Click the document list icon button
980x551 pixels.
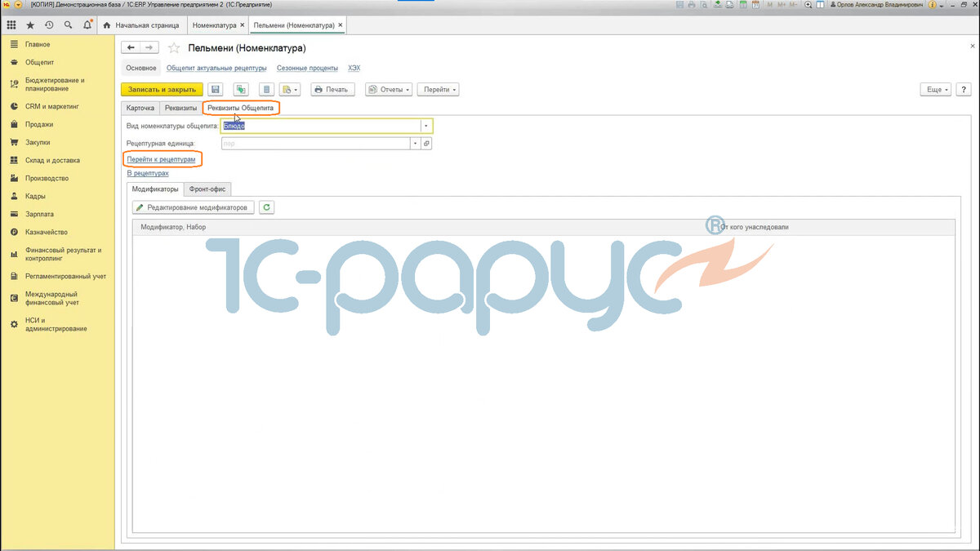click(266, 89)
